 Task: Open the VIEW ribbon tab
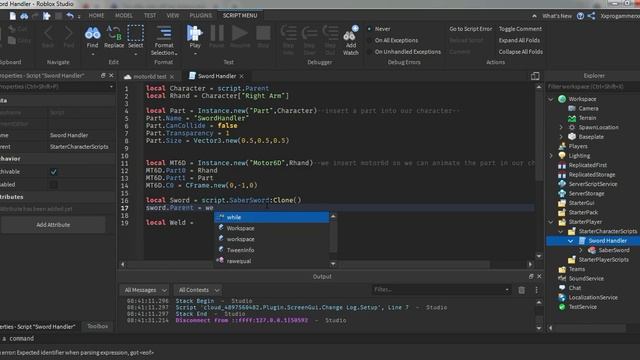pos(173,16)
